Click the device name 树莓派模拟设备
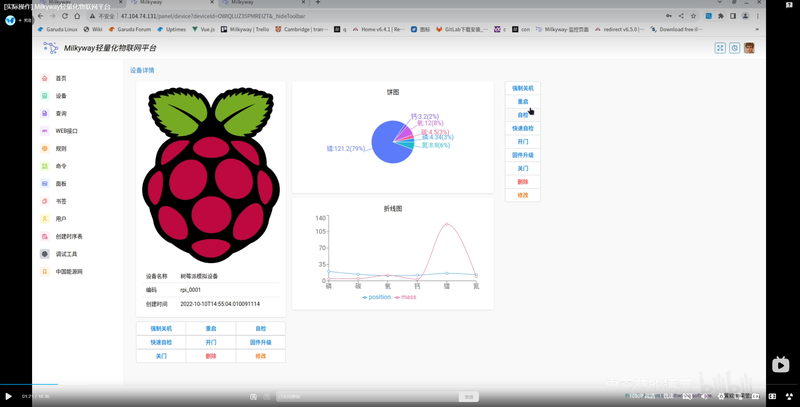 click(x=199, y=276)
